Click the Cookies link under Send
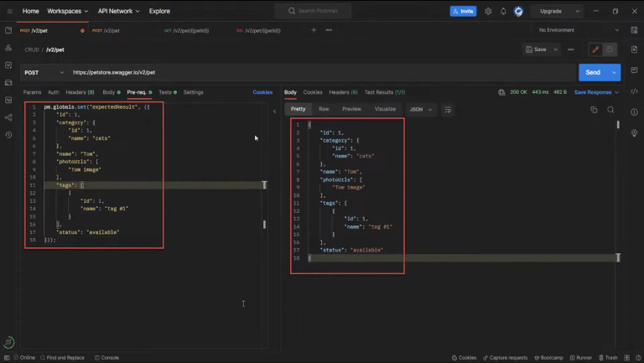 pyautogui.click(x=262, y=92)
